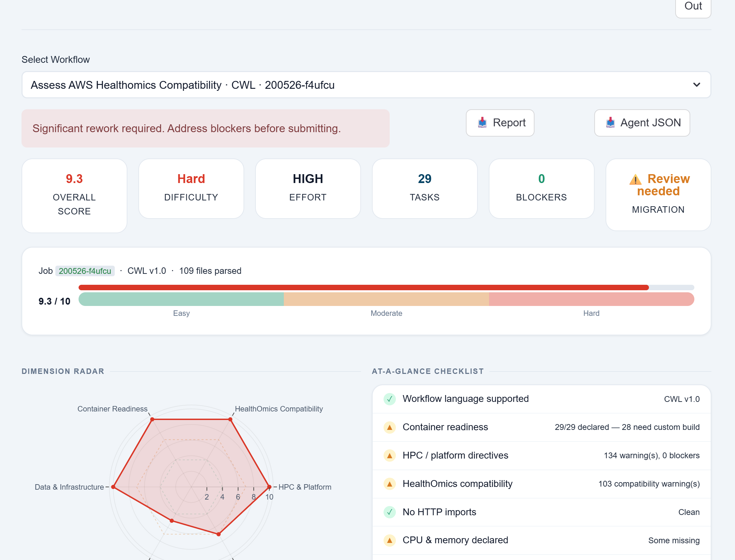Click the HPC & Platform radar axis label
735x560 pixels.
305,487
